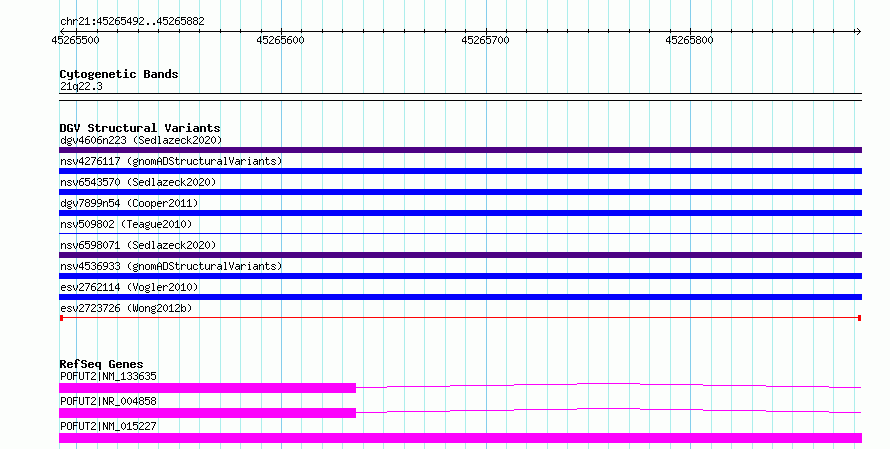Click the 21q22.3 band label

[x=81, y=86]
